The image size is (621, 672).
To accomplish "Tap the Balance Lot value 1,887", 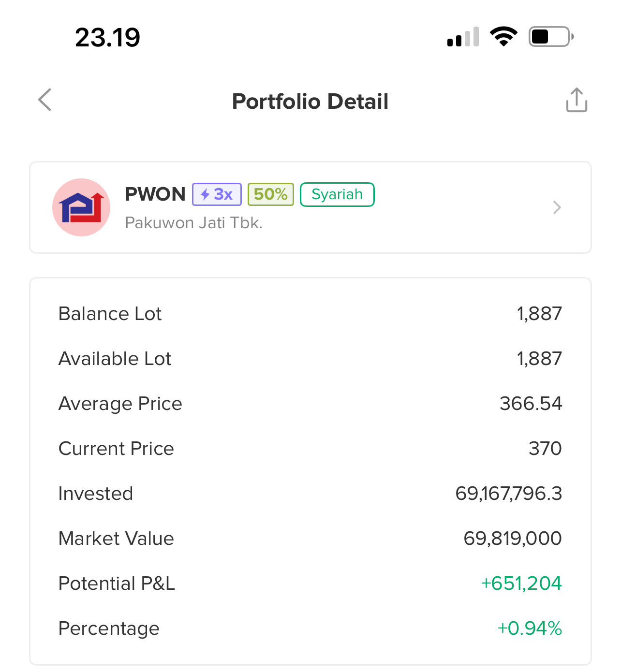I will coord(539,314).
